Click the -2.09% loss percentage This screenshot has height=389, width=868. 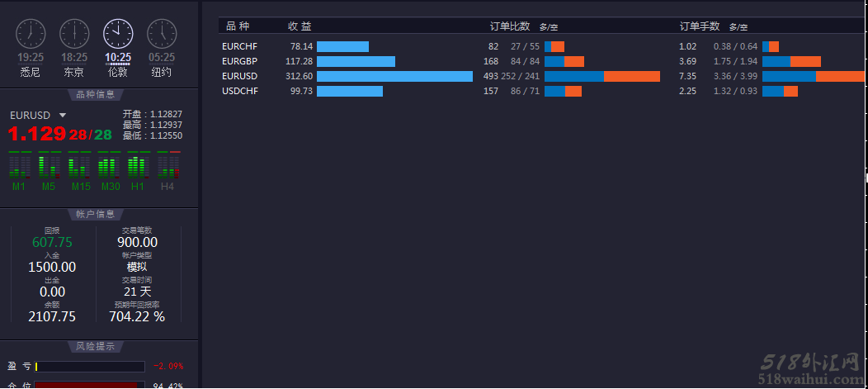tap(168, 366)
